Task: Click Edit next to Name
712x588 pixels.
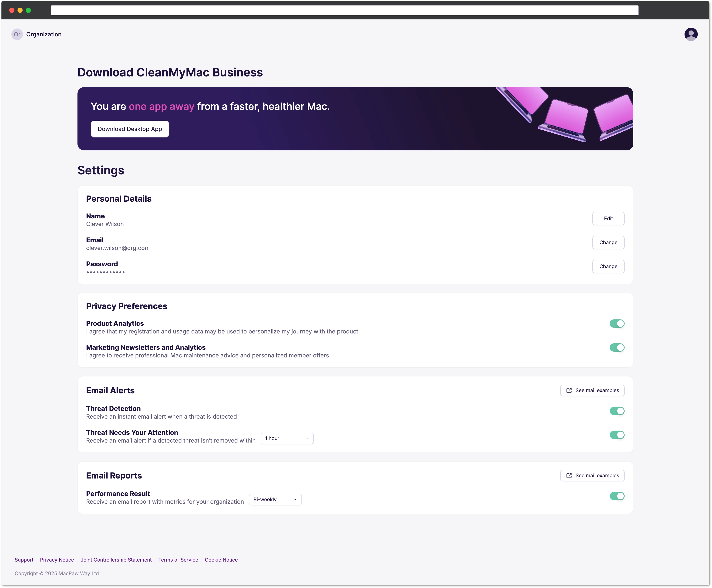Action: pos(608,218)
